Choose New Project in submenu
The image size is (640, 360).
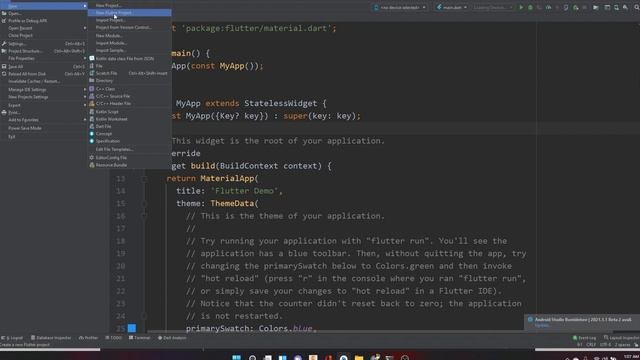coord(129,5)
